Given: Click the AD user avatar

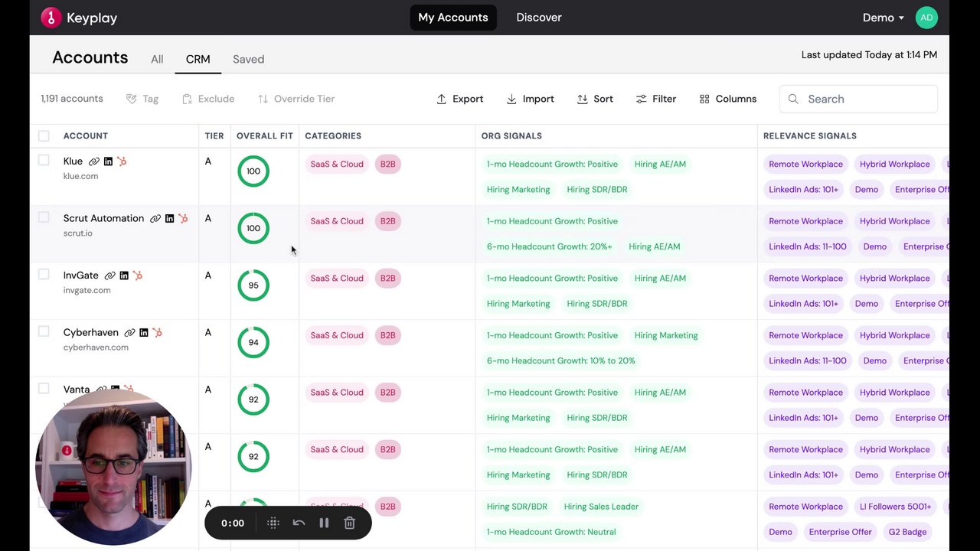Looking at the screenshot, I should 926,18.
